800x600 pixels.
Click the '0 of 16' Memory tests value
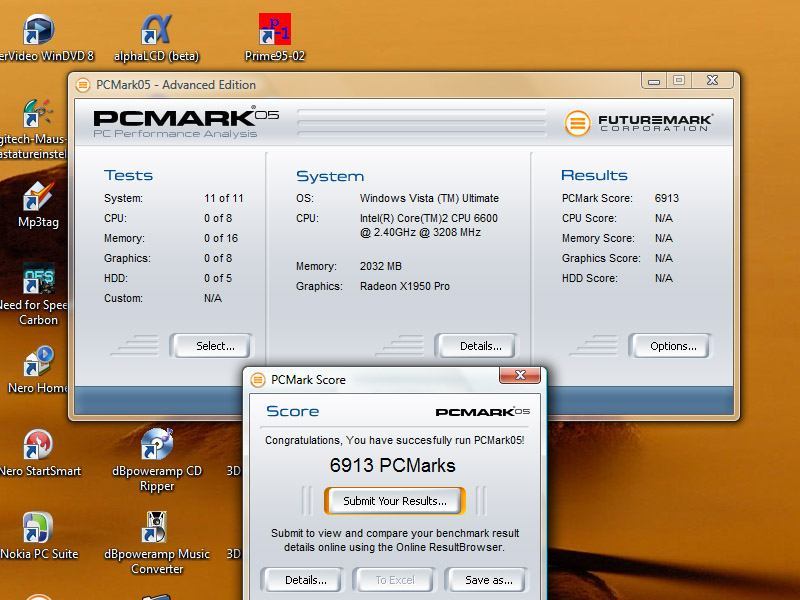pyautogui.click(x=221, y=238)
